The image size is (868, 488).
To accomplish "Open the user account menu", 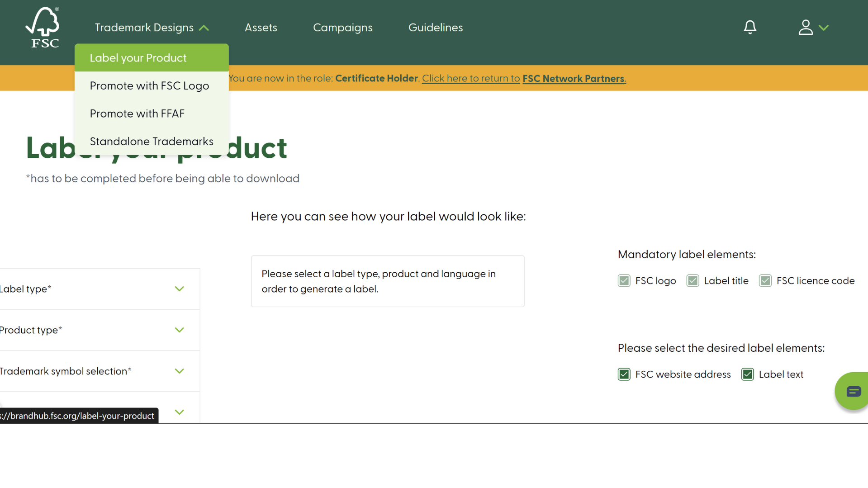I will (813, 27).
